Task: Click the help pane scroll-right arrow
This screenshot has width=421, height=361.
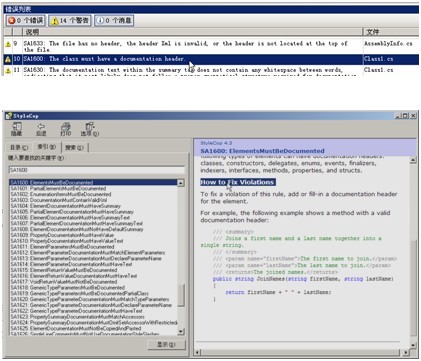Action: click(x=406, y=352)
